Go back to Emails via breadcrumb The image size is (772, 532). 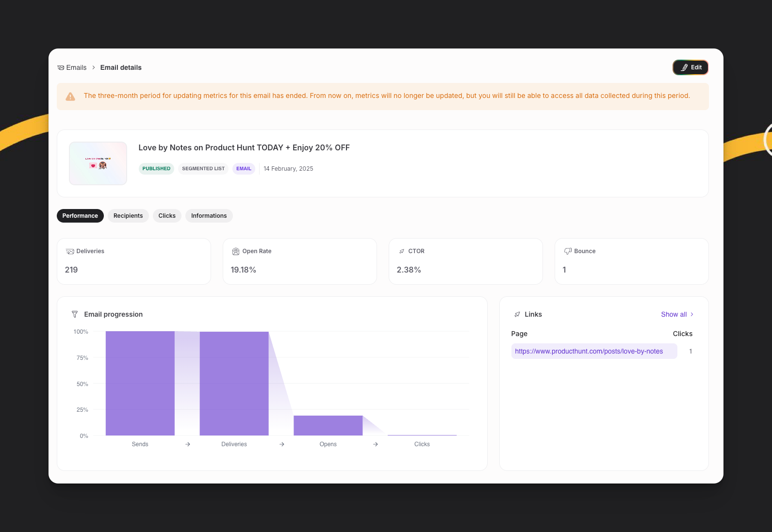pyautogui.click(x=76, y=68)
